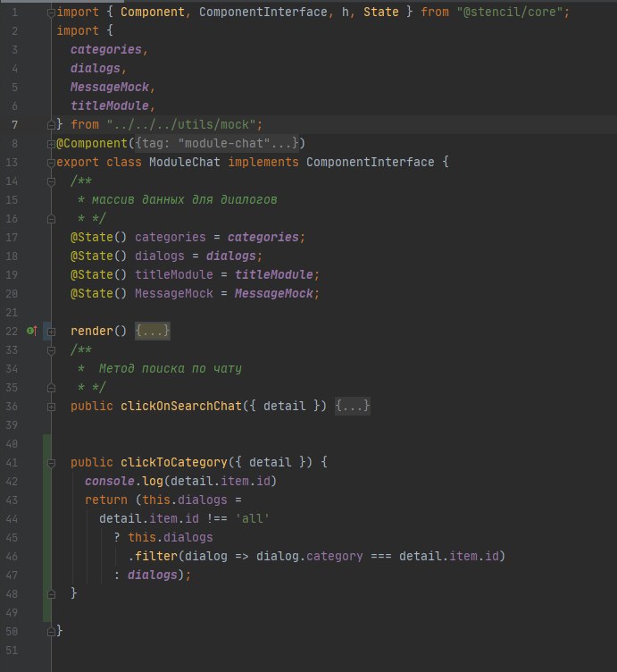Click the {...} placeholder after clickOnSearchChat

click(x=353, y=406)
